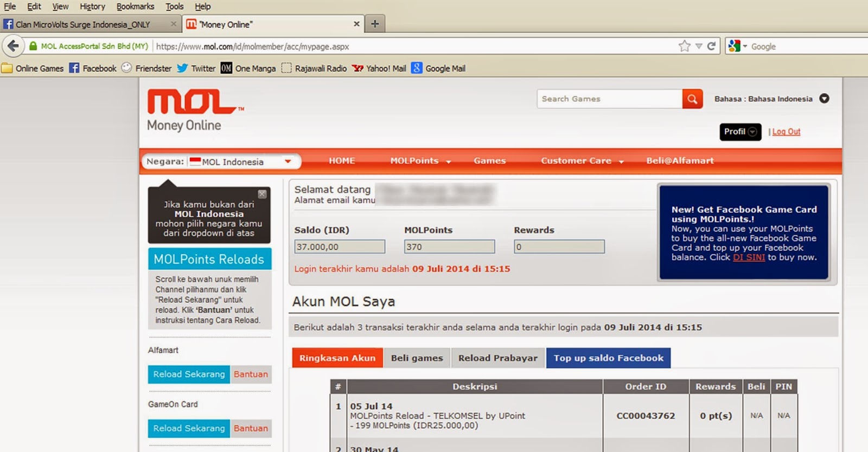Click the orange search magnifier button
Image resolution: width=868 pixels, height=452 pixels.
click(692, 99)
